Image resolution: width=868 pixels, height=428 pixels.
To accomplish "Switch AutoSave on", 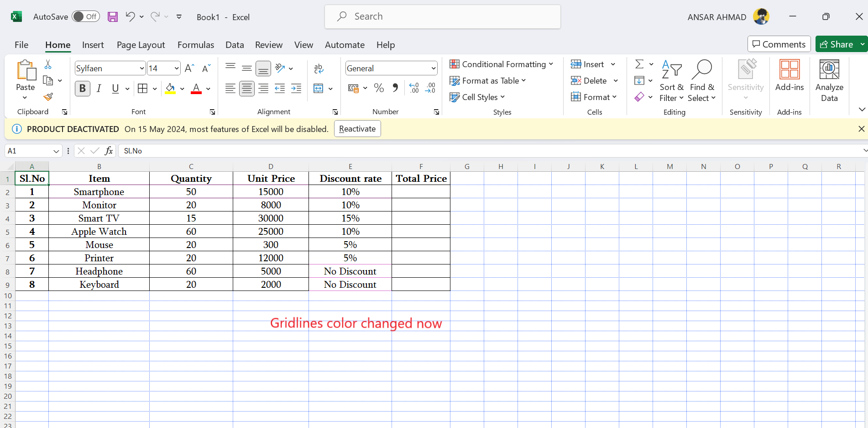I will 86,16.
